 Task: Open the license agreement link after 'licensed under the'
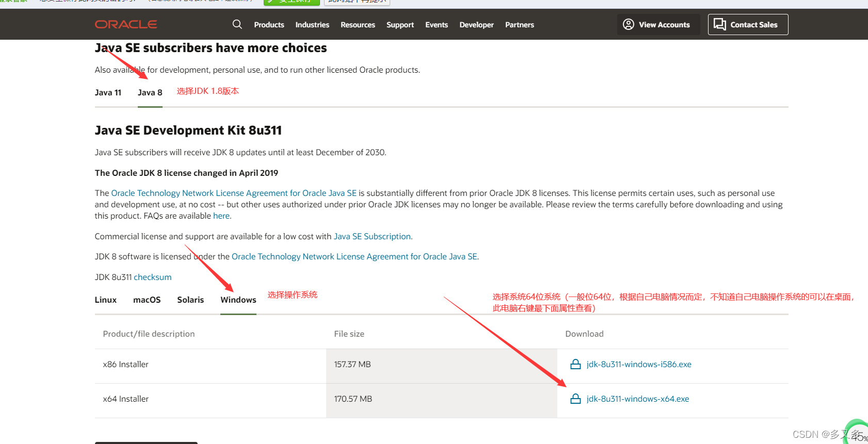[355, 257]
